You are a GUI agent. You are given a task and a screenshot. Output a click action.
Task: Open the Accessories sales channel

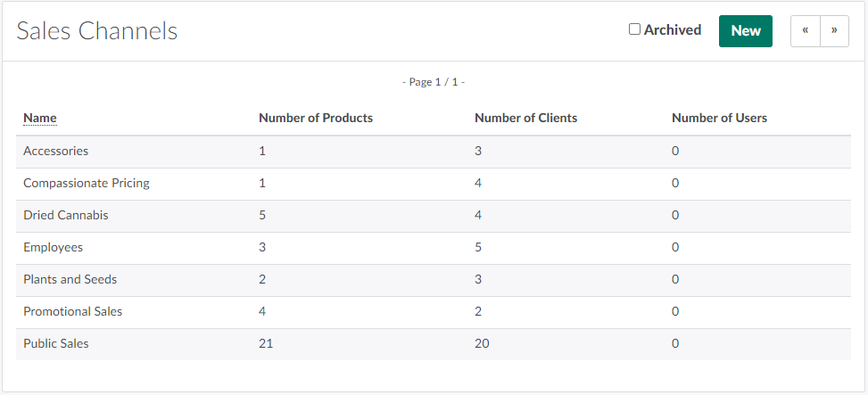click(55, 152)
